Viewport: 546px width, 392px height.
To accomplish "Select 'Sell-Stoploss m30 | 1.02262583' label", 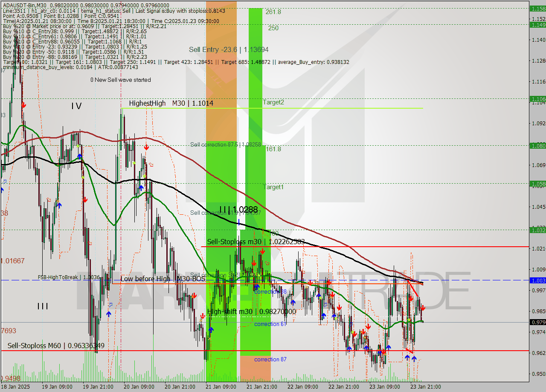I will click(x=256, y=242).
